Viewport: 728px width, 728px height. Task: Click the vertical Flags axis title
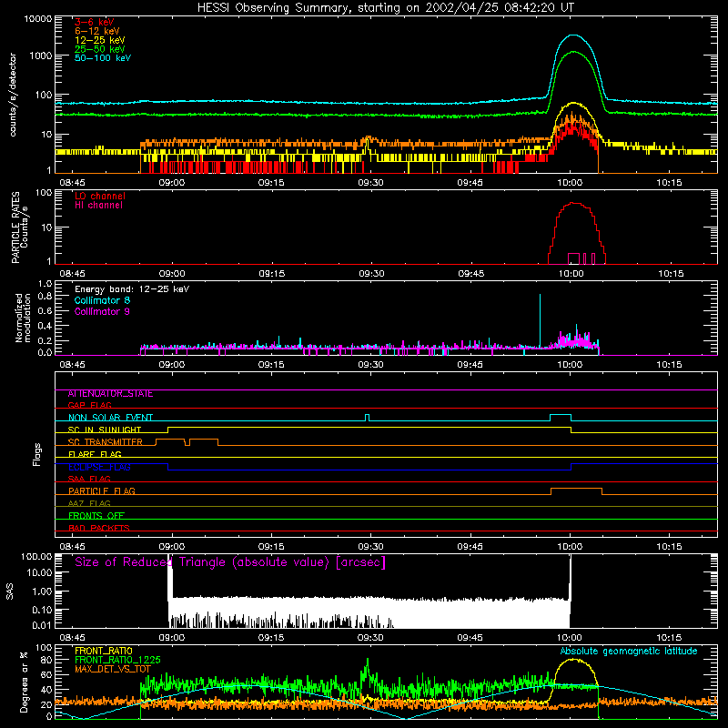click(x=36, y=454)
